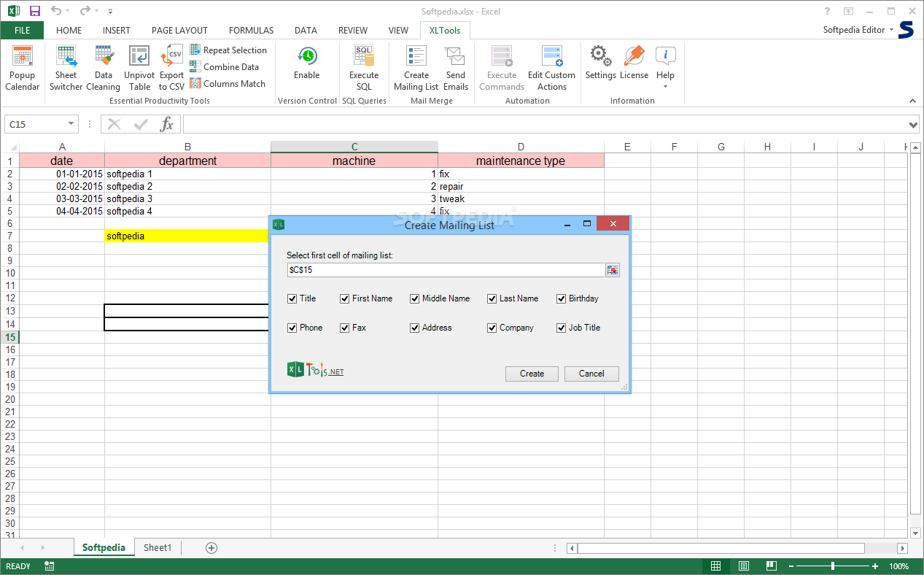Pick range with the cell selector icon
924x575 pixels.
[x=613, y=270]
